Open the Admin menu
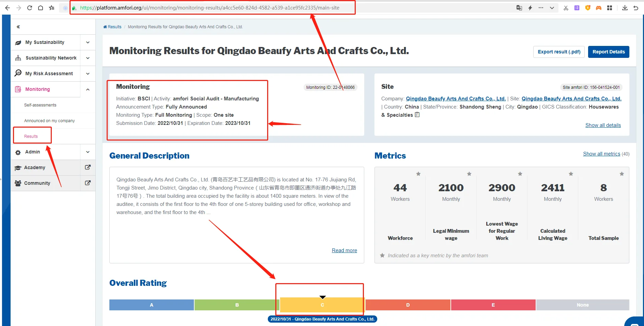Screen dimensions: 644x326 tap(45, 152)
